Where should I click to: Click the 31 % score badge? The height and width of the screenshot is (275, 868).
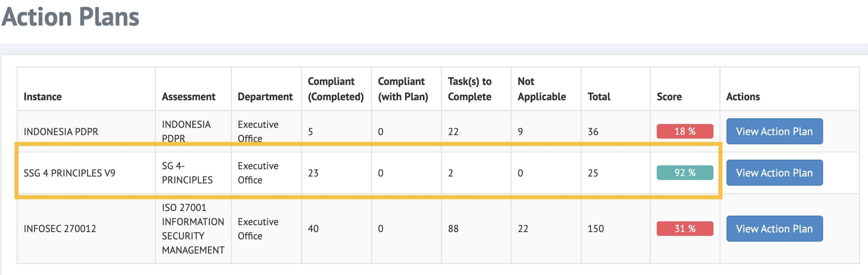[x=685, y=229]
